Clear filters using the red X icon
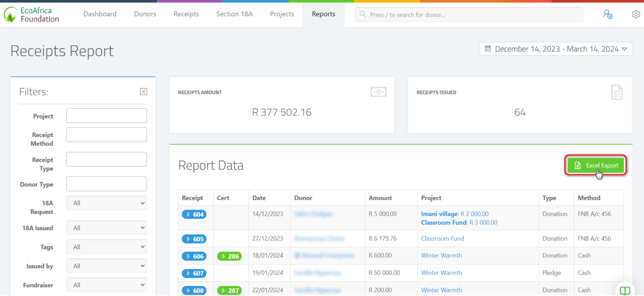Image resolution: width=644 pixels, height=296 pixels. 143,91
